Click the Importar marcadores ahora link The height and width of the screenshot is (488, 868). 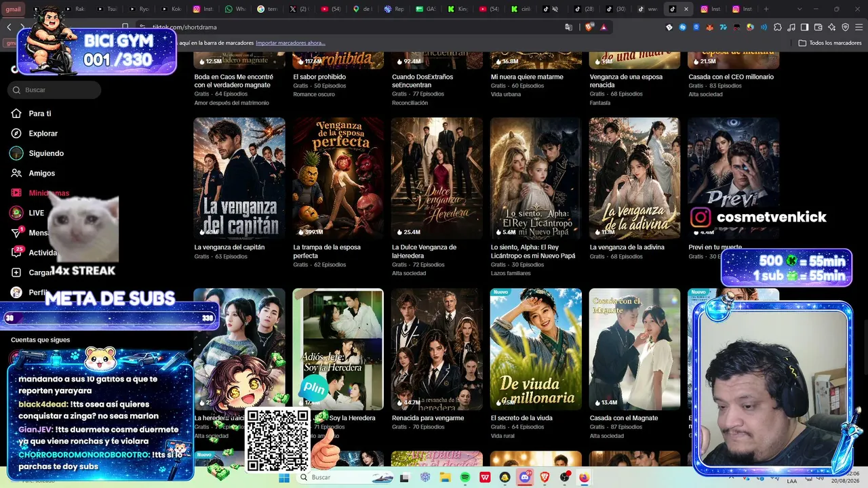(290, 43)
